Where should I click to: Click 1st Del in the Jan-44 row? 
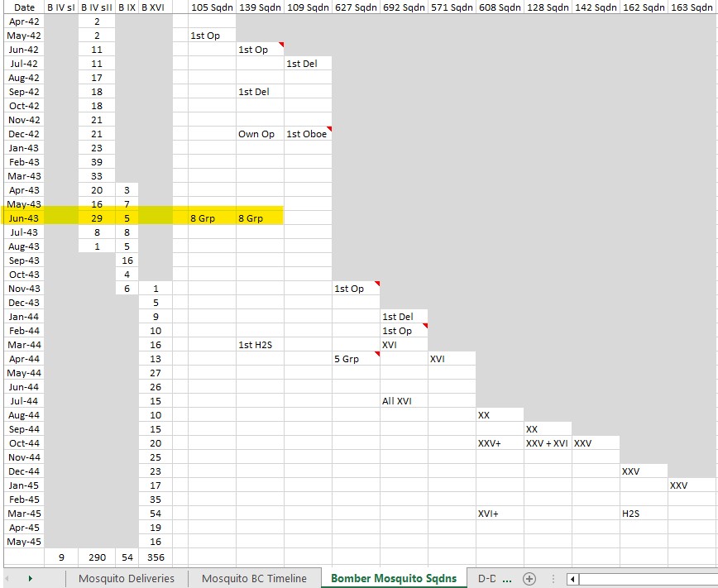(x=404, y=317)
